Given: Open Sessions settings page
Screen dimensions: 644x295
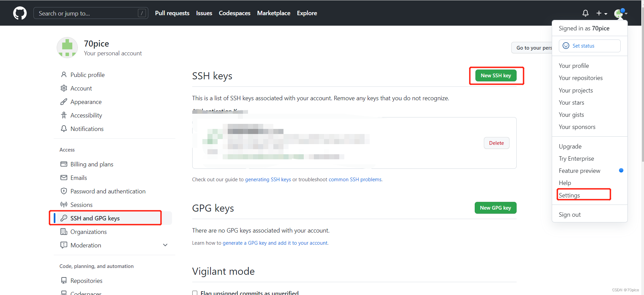Looking at the screenshot, I should point(81,205).
